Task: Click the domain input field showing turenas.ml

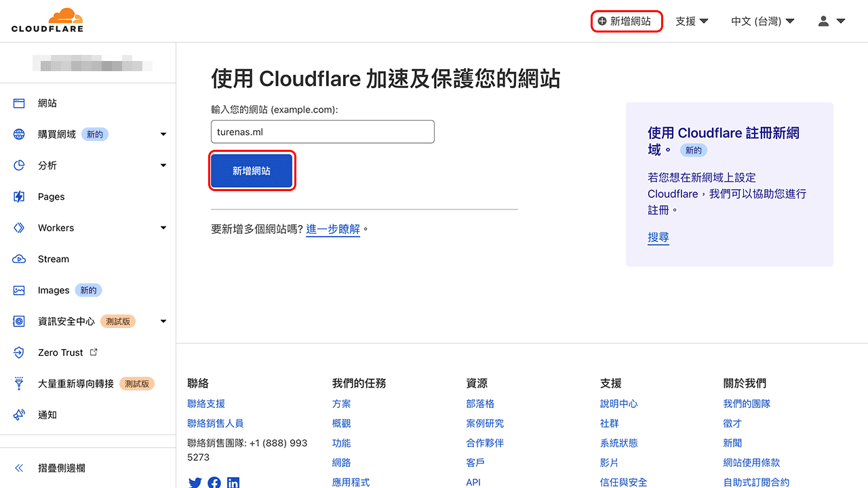Action: [322, 131]
